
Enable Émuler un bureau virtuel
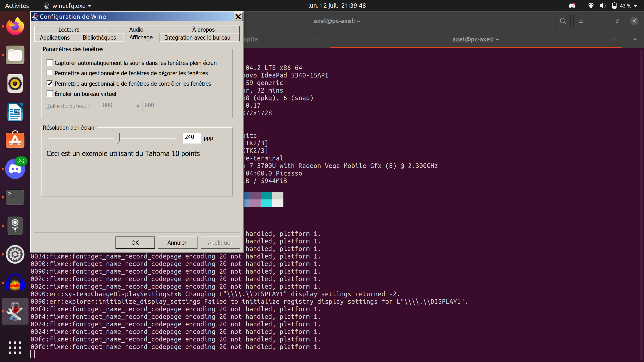coord(50,94)
